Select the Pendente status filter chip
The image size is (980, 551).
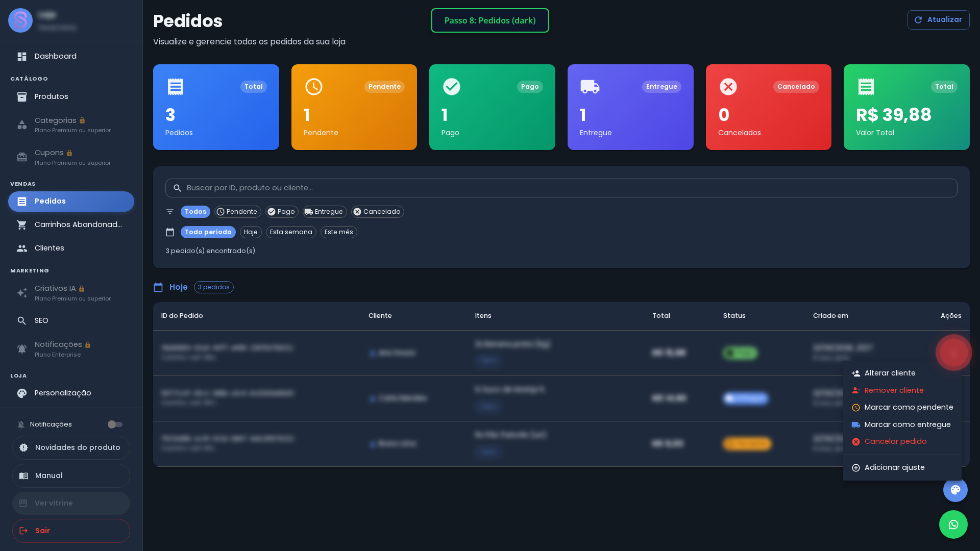(237, 212)
